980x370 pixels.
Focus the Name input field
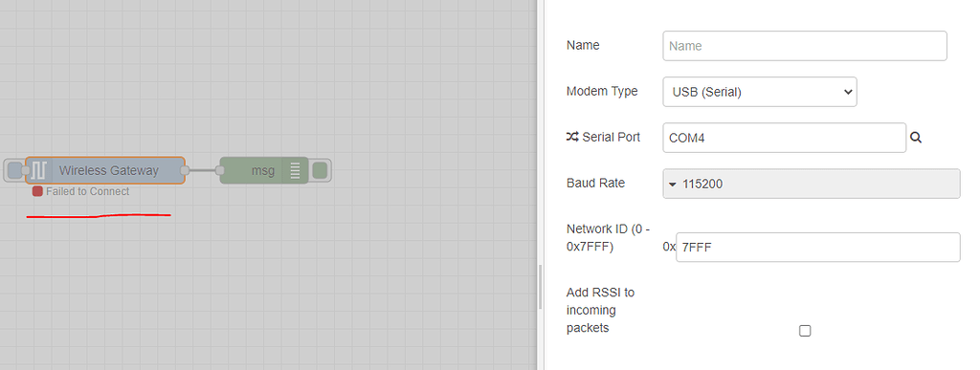(x=804, y=46)
